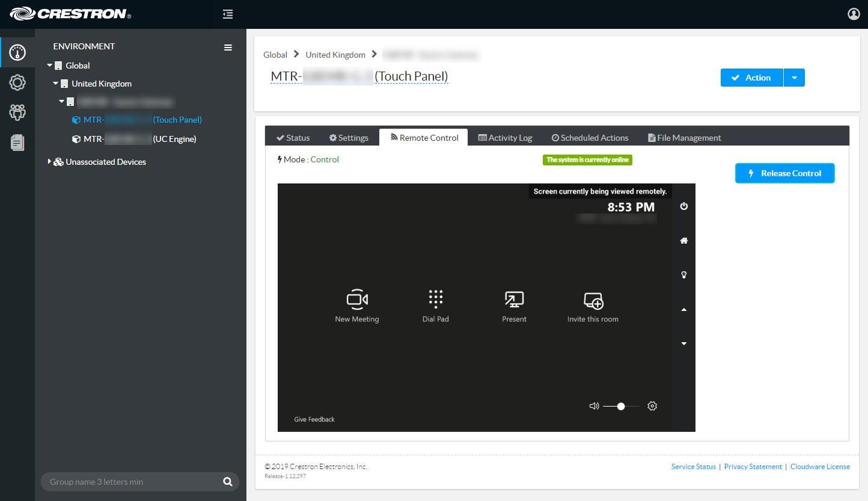
Task: Click the 'Mode : Control' status text
Action: click(308, 159)
